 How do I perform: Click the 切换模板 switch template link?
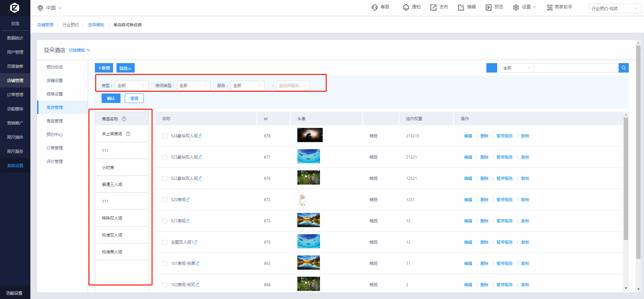pyautogui.click(x=79, y=50)
